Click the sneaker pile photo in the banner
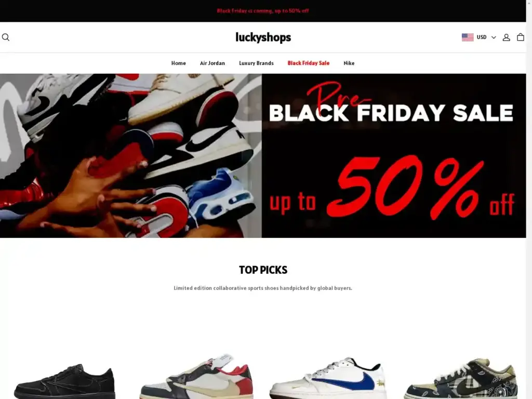This screenshot has width=532, height=399. pos(131,156)
